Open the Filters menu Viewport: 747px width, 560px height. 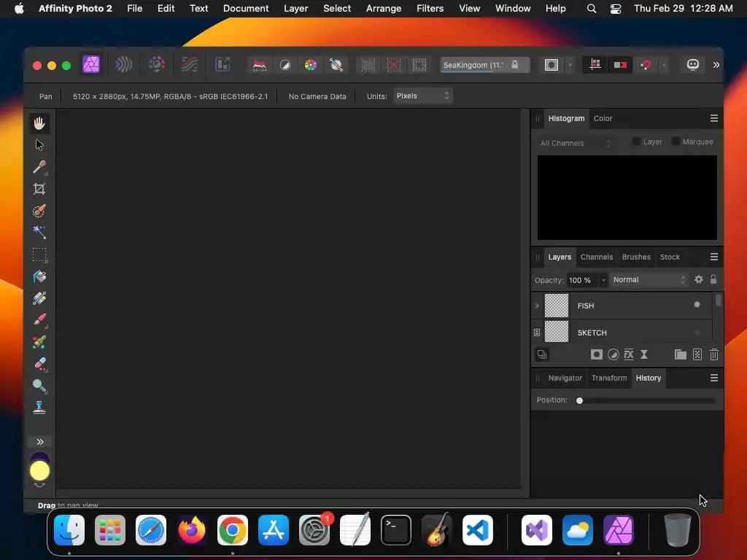coord(430,8)
